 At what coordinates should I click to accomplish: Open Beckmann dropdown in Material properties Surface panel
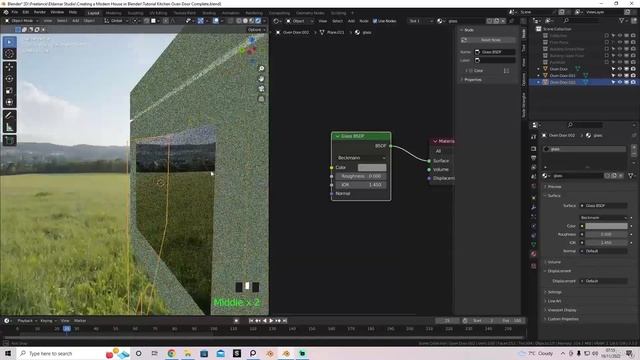[604, 218]
